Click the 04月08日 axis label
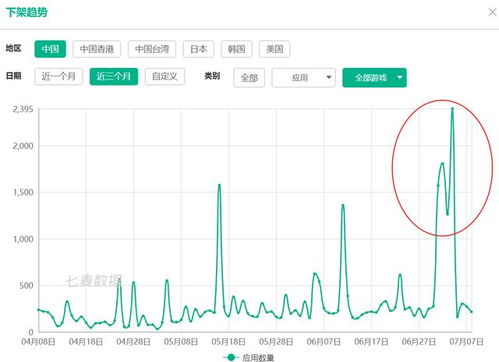499x362 pixels. pyautogui.click(x=38, y=342)
